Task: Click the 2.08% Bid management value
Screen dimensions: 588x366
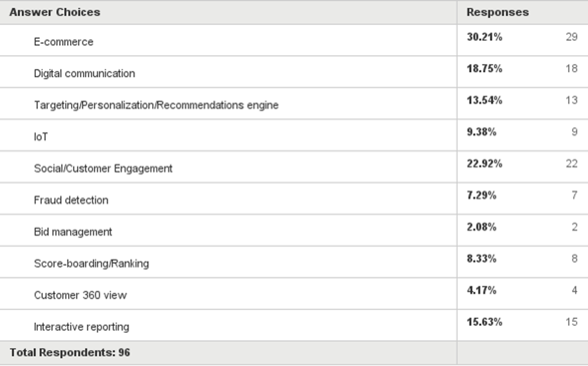Action: [482, 227]
